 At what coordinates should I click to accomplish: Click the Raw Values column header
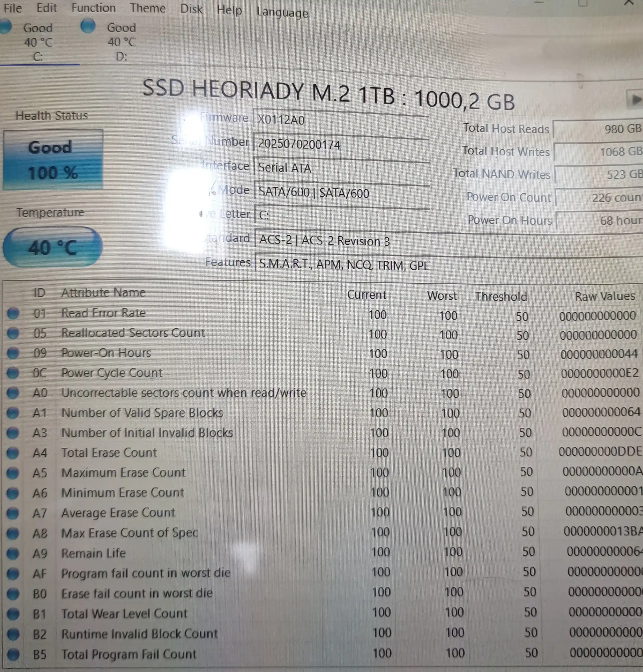point(605,296)
